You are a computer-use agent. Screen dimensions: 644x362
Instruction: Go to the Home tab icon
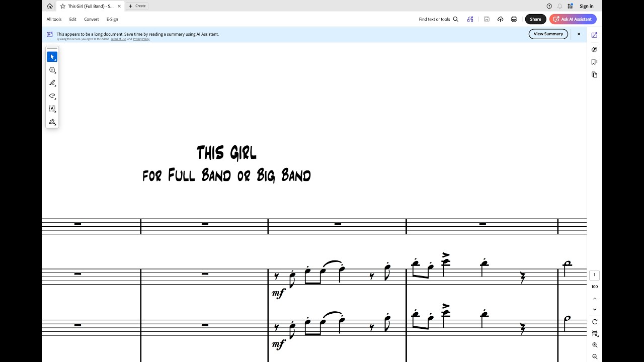(x=49, y=6)
